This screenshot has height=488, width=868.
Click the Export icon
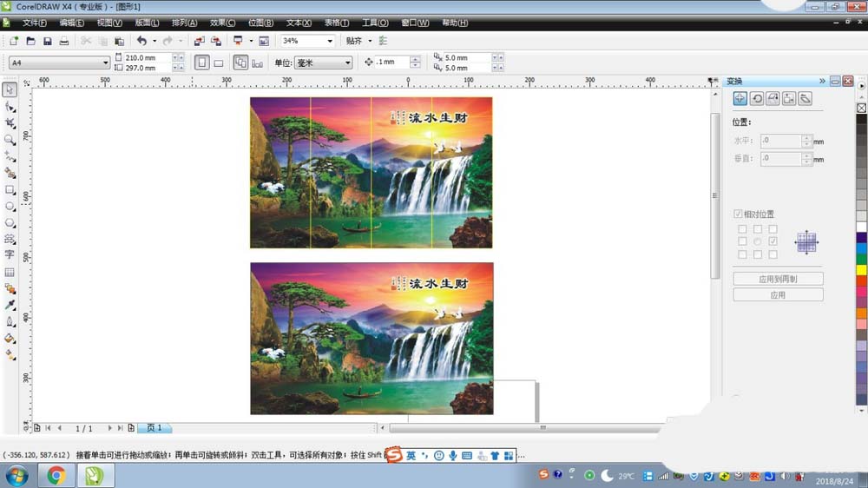216,41
